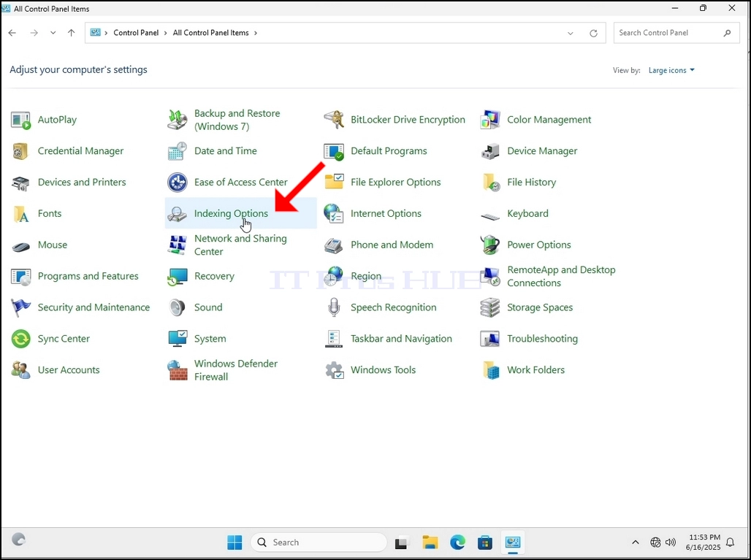Go forward using the Forward arrow
Image resolution: width=751 pixels, height=560 pixels.
[x=34, y=33]
